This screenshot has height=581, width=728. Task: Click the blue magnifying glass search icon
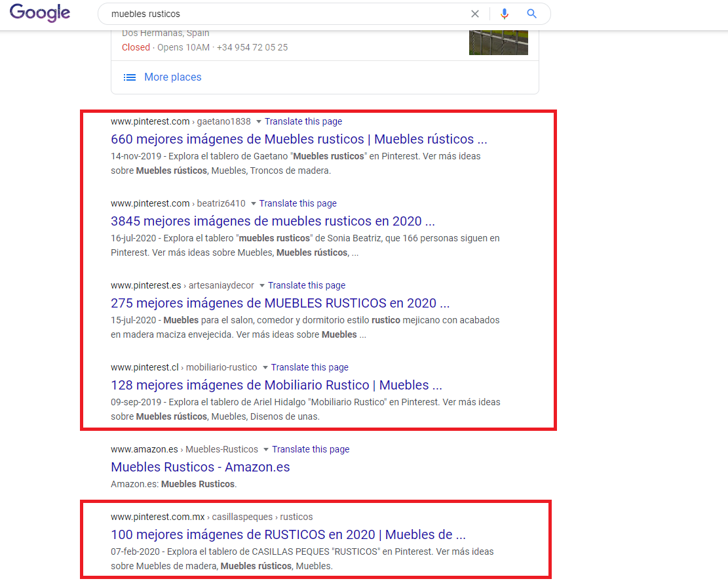(x=531, y=14)
